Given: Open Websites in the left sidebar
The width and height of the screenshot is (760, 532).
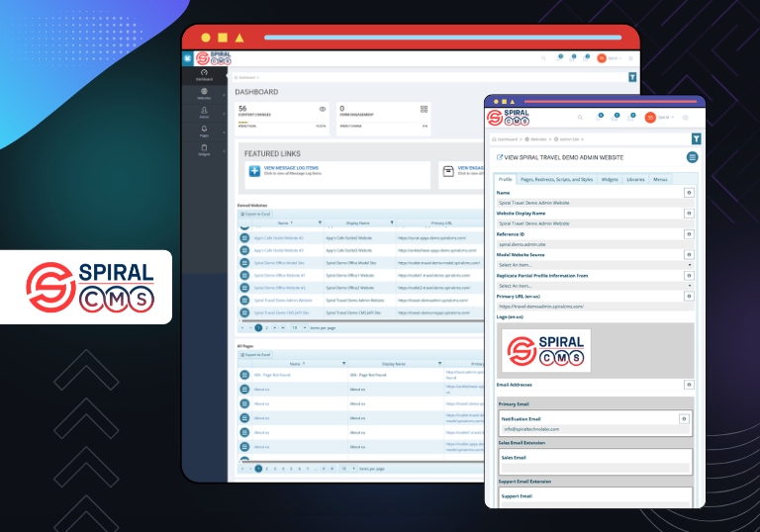Looking at the screenshot, I should coord(204,92).
